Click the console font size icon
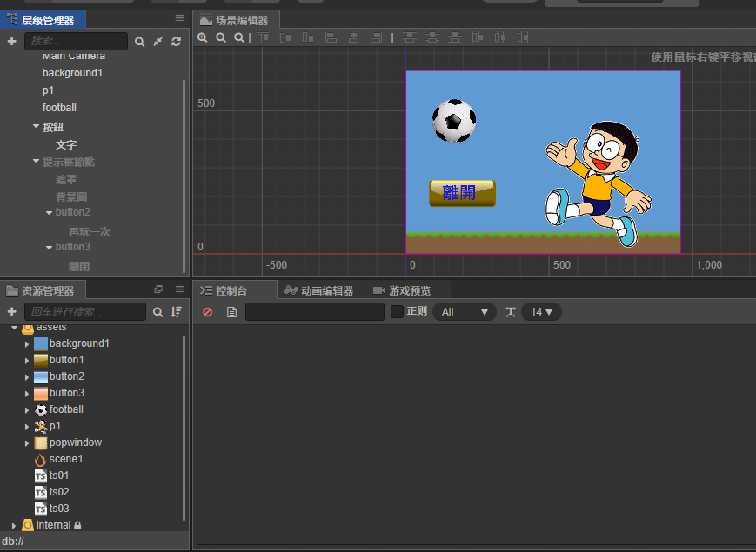 click(x=511, y=312)
